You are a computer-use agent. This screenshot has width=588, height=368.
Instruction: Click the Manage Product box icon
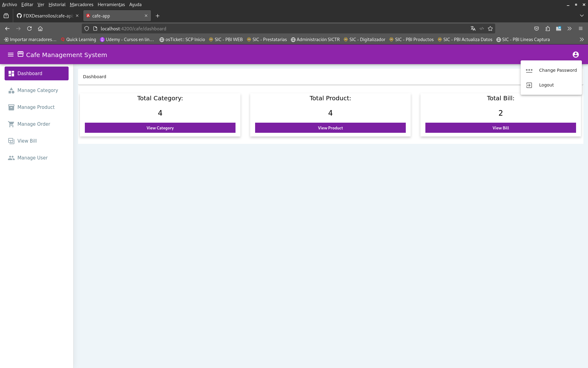(x=11, y=107)
